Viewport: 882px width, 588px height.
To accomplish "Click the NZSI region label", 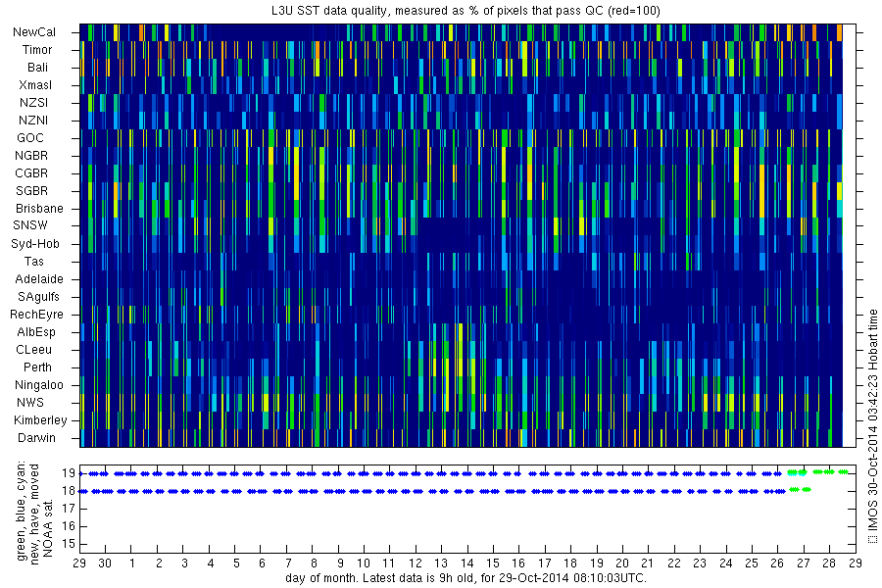I will (33, 103).
